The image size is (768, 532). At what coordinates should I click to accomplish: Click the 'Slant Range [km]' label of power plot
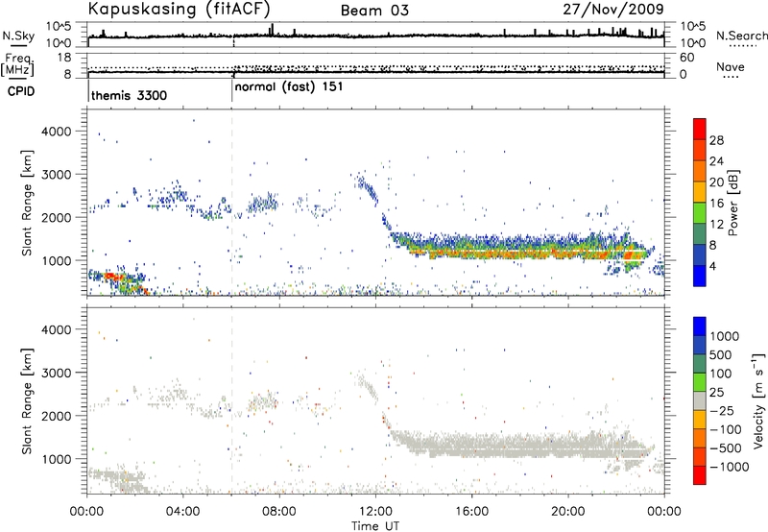27,203
